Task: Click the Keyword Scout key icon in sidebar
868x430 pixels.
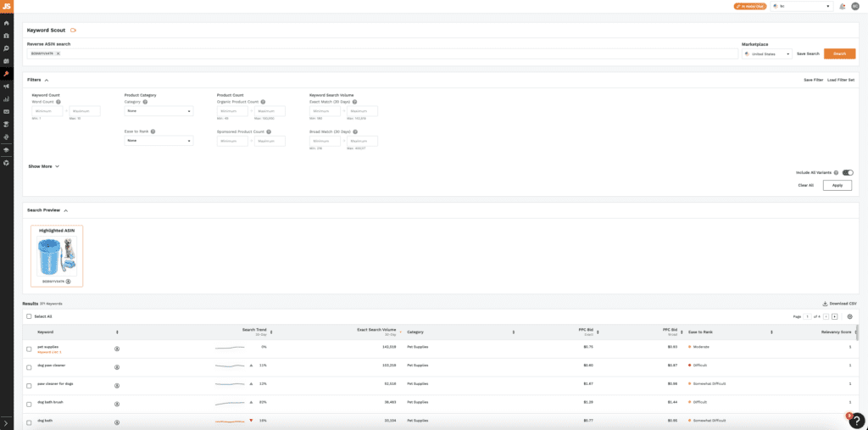Action: (x=6, y=73)
